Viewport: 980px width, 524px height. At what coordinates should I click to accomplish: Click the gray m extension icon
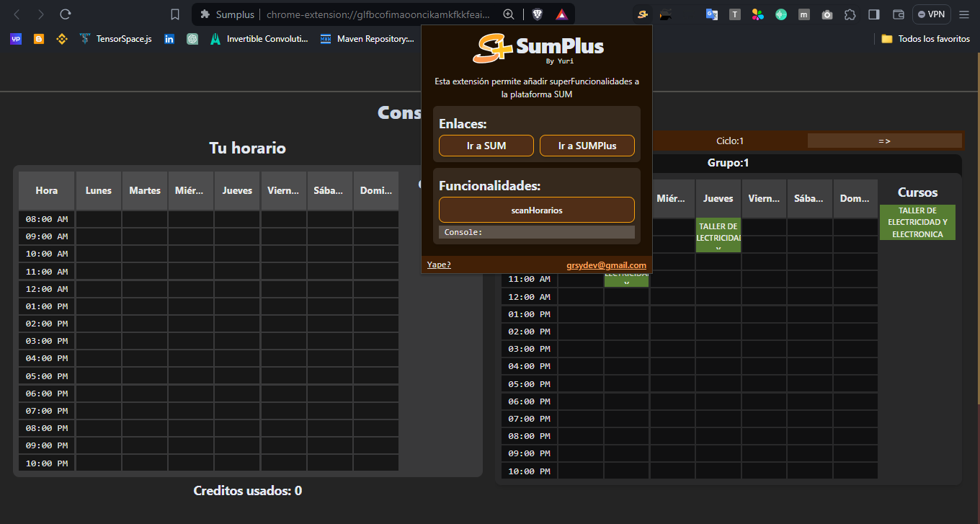804,14
